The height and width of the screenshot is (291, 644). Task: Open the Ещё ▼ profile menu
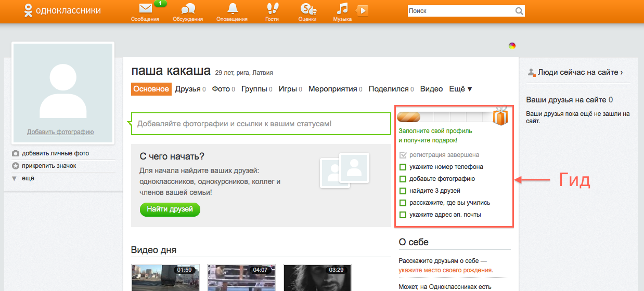pyautogui.click(x=461, y=89)
